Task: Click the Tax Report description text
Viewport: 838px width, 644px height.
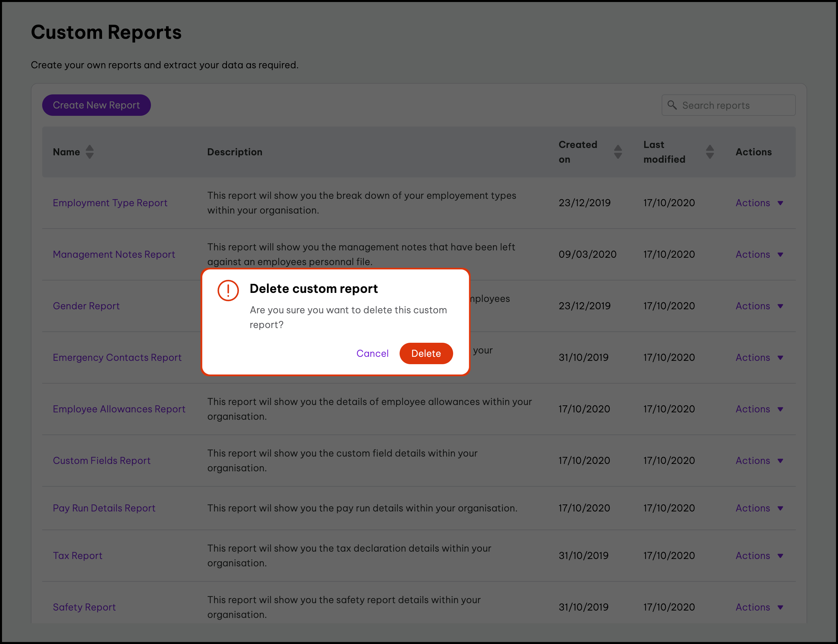Action: (349, 555)
